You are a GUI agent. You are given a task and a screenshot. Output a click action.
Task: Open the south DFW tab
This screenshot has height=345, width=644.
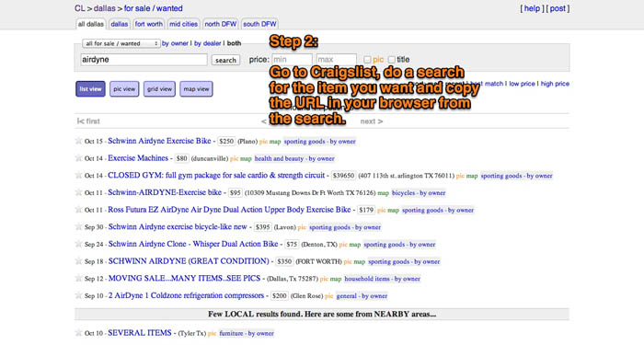[259, 24]
